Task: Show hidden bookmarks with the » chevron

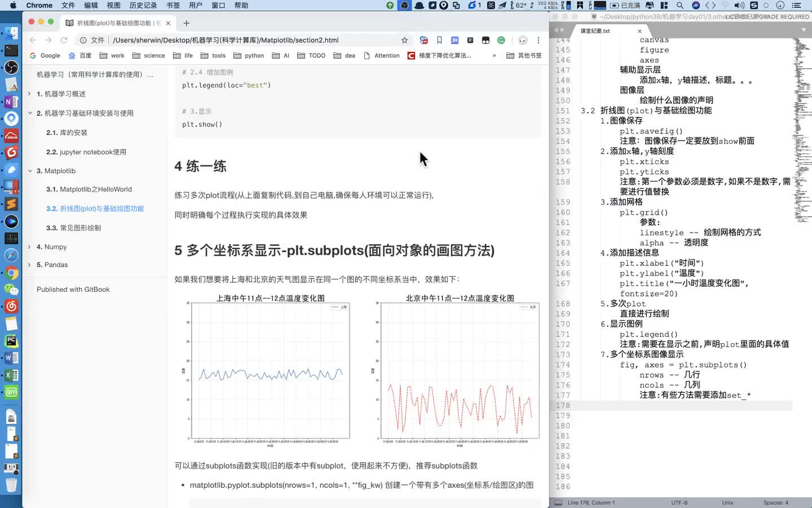Action: coord(495,55)
